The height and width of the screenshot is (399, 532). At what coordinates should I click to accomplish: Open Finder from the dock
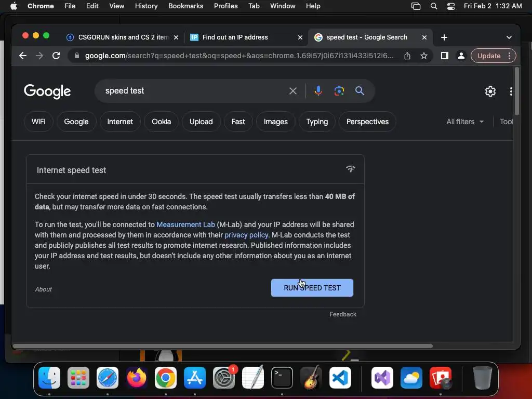coord(49,378)
